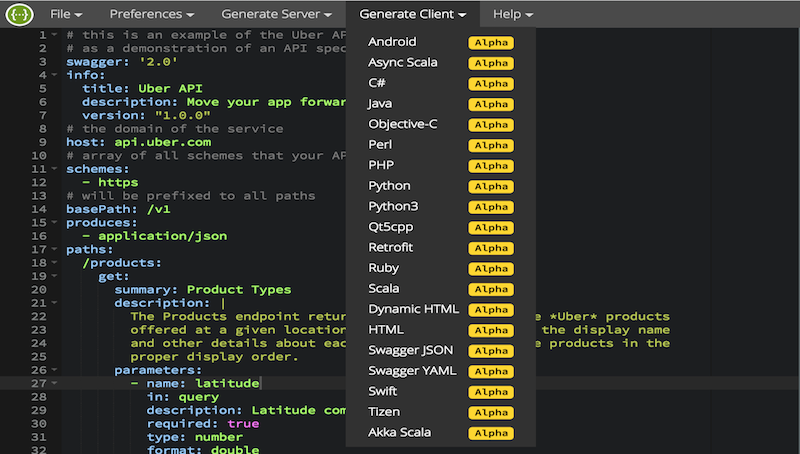Click the Swagger logo icon
Screen dimensions: 800x454
pyautogui.click(x=17, y=14)
